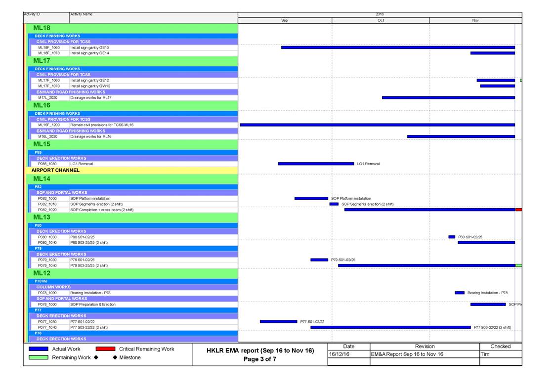
Task: Collapse the ML14 group header
Action: (x=42, y=178)
